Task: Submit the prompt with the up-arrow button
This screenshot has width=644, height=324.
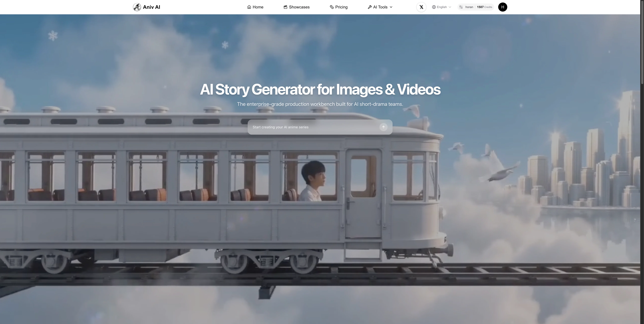Action: tap(383, 127)
